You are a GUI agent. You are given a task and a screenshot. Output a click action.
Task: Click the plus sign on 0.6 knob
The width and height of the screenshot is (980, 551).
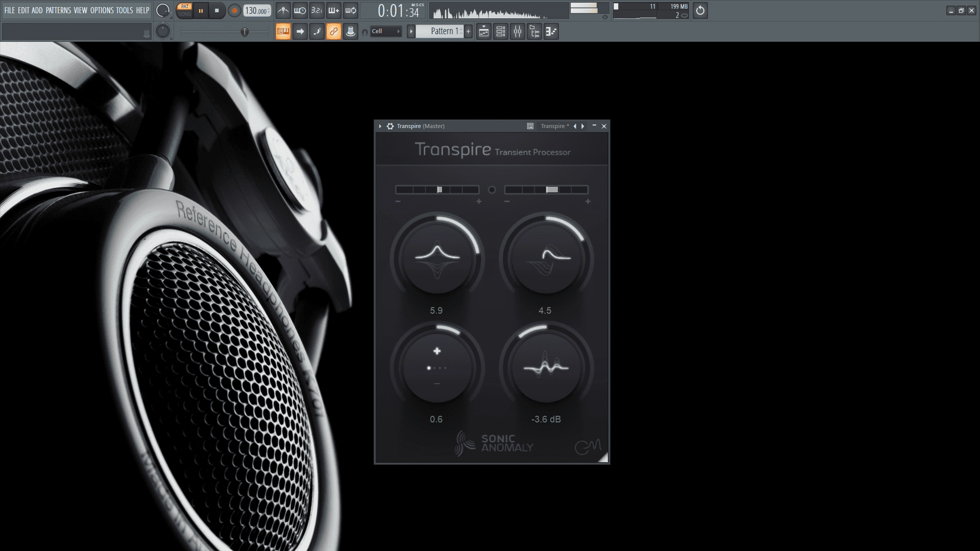coord(437,351)
